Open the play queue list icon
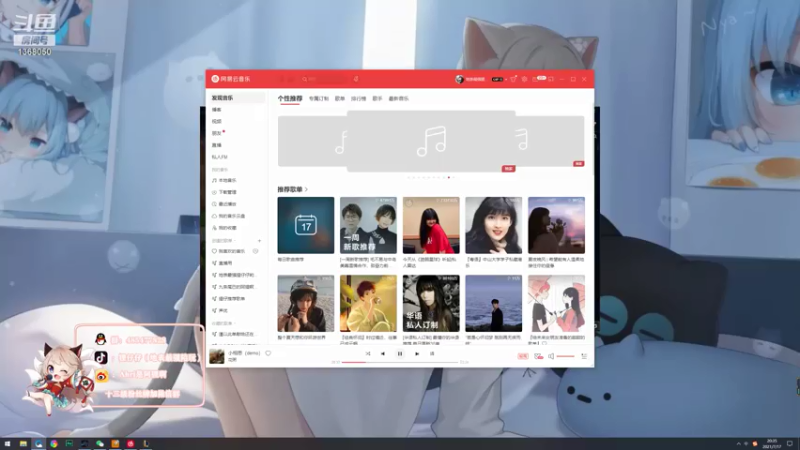Viewport: 800px width, 450px height. click(584, 356)
